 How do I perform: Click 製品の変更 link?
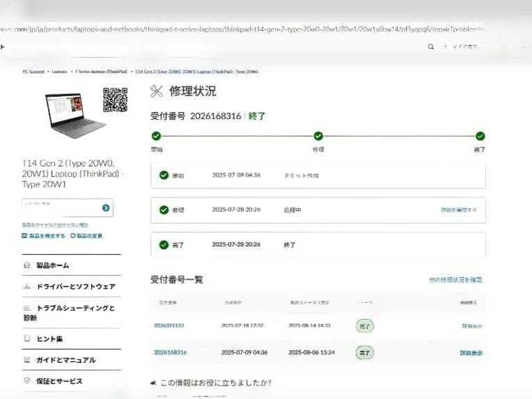(86, 236)
